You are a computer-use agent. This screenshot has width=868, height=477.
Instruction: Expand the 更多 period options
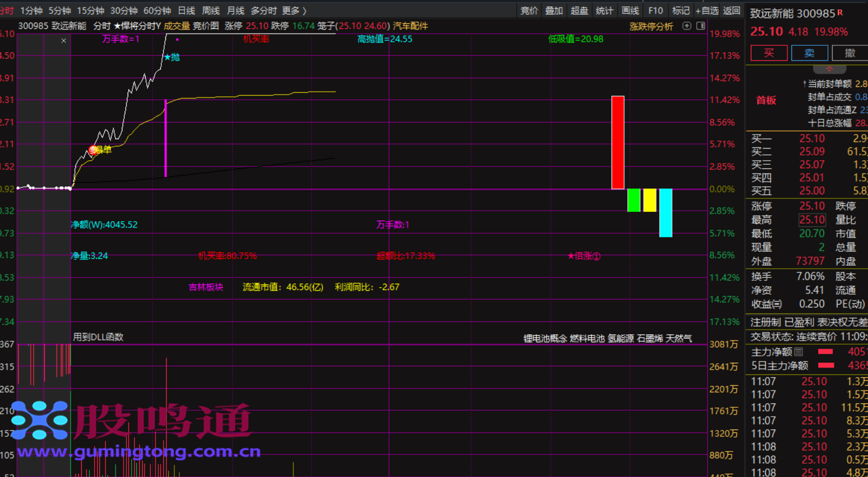pos(294,10)
